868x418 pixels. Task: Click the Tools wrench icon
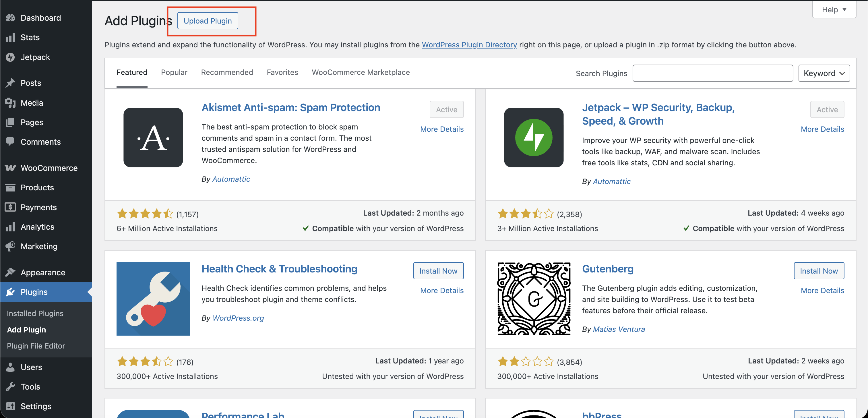[x=10, y=387]
